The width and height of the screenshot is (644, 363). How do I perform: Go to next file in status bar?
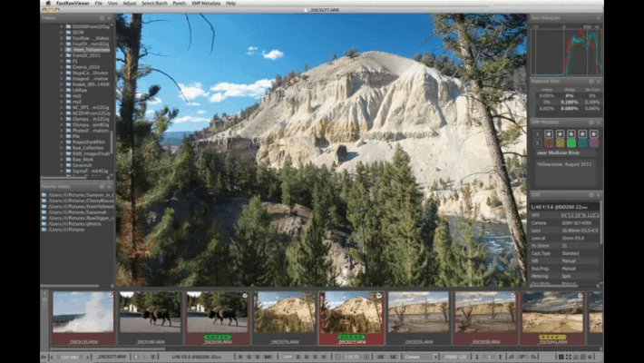coord(87,357)
